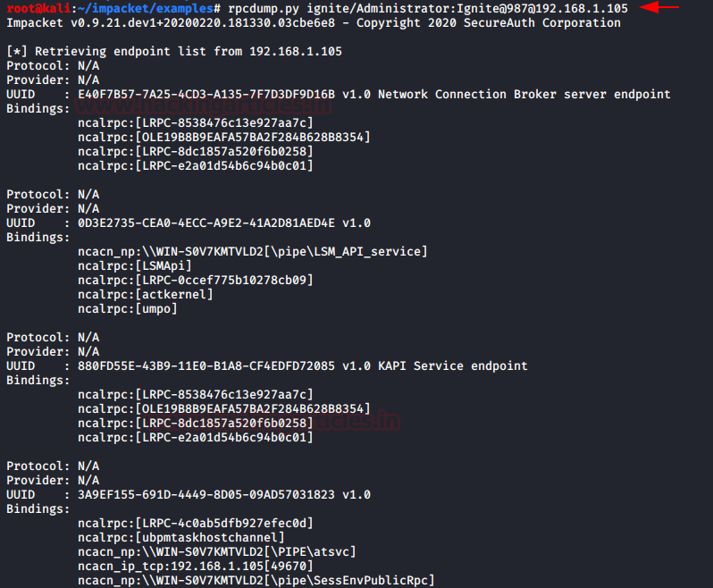The height and width of the screenshot is (588, 713).
Task: Click the \PIPE\atsvc binding line
Action: point(217,551)
